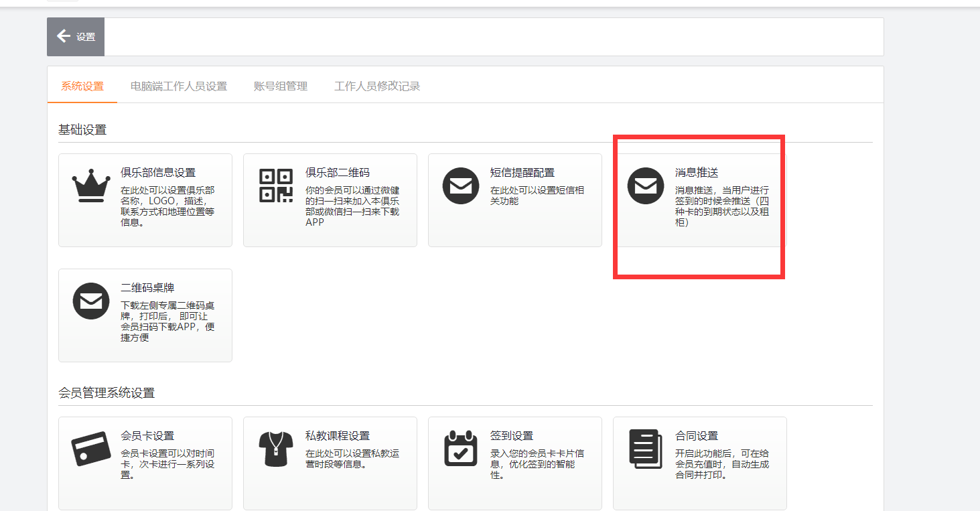
Task: Click the 会员卡设置 title text
Action: [147, 436]
